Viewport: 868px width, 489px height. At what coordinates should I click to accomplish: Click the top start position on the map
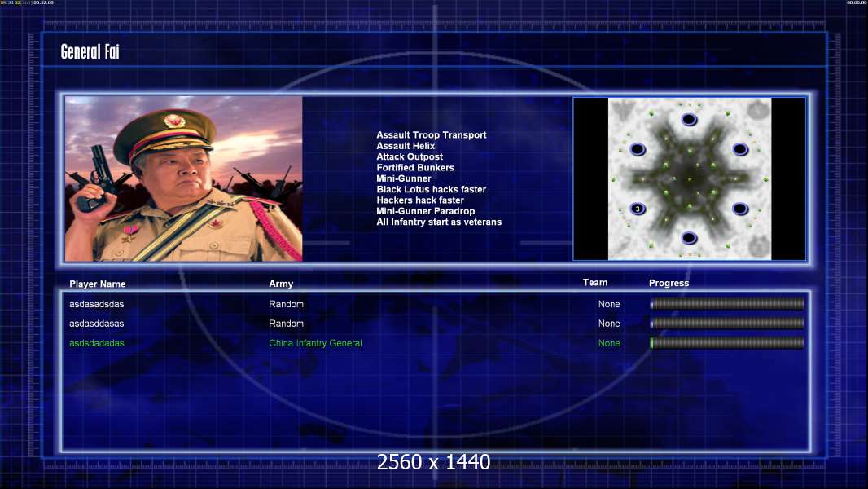pyautogui.click(x=689, y=120)
